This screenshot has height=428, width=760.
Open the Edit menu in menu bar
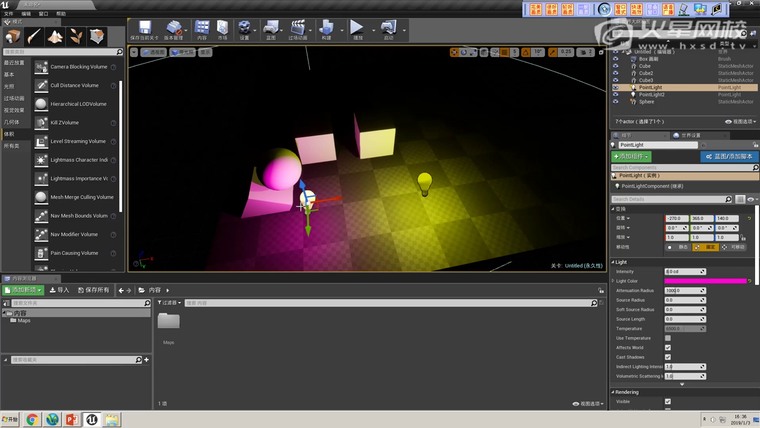[26, 14]
